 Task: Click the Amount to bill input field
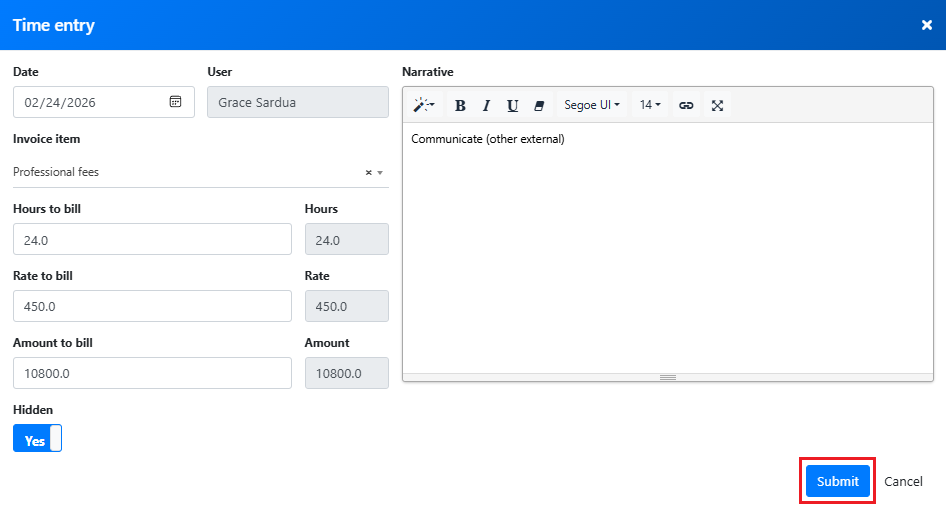point(152,373)
